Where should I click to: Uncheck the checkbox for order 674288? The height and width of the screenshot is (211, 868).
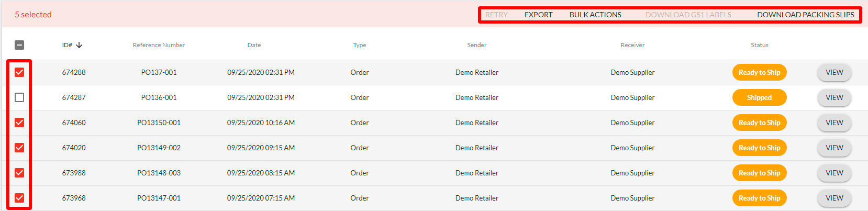[19, 72]
